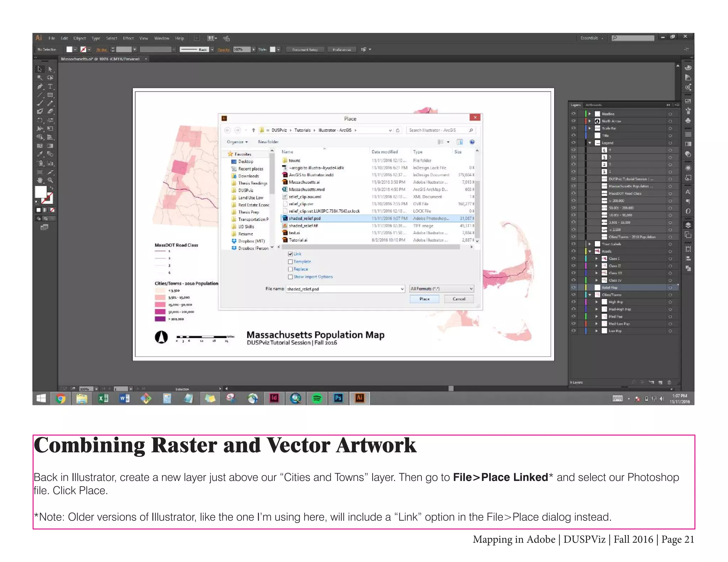Hide the Town Labels layer

(x=573, y=244)
